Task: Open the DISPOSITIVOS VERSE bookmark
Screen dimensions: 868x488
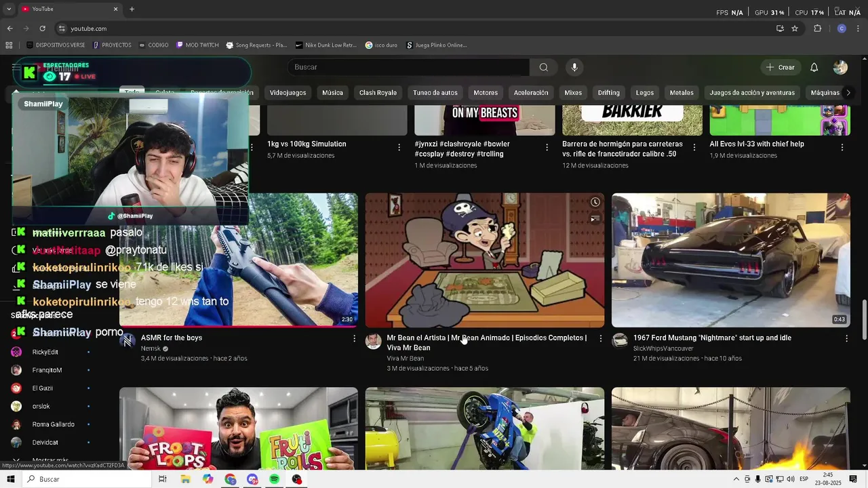Action: (56, 45)
